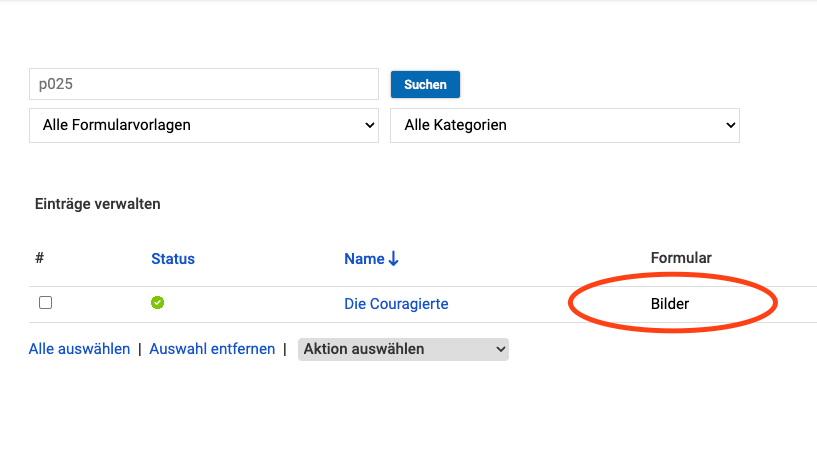Click the Bilder form cell
Image resolution: width=817 pixels, height=451 pixels.
pyautogui.click(x=670, y=304)
